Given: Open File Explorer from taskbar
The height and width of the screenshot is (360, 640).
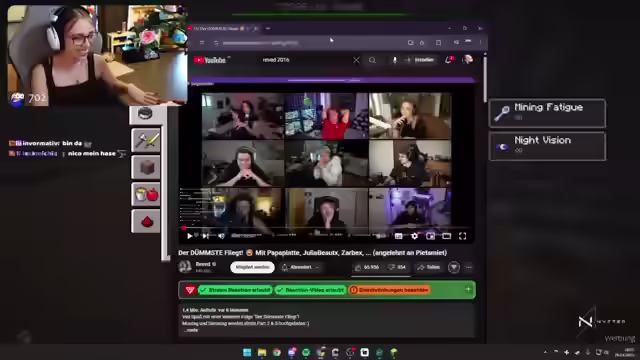Looking at the screenshot, I should click(x=262, y=352).
